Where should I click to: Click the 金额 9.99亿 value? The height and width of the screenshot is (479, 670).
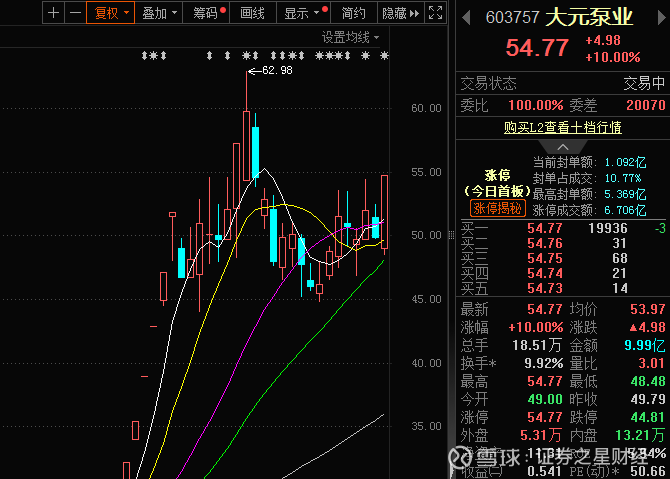(x=645, y=345)
